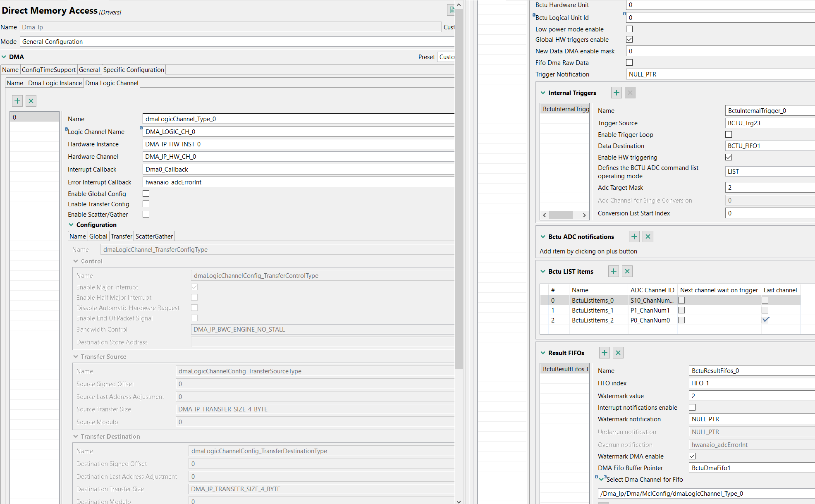Add a new Internal Trigger item
This screenshot has height=504, width=815.
pos(616,93)
